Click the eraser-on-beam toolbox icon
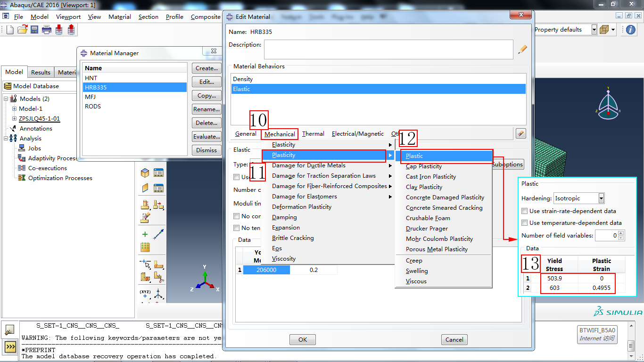Viewport: 644px width, 362px height. pyautogui.click(x=145, y=218)
